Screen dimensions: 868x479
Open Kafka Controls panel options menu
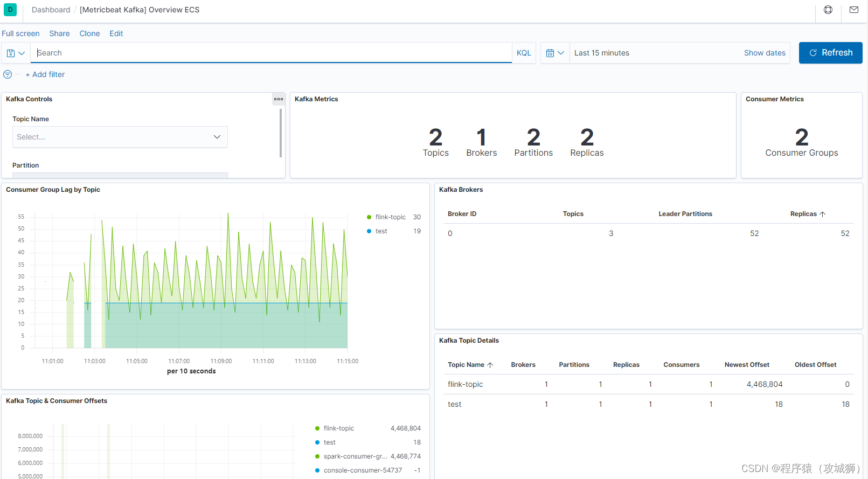click(279, 99)
